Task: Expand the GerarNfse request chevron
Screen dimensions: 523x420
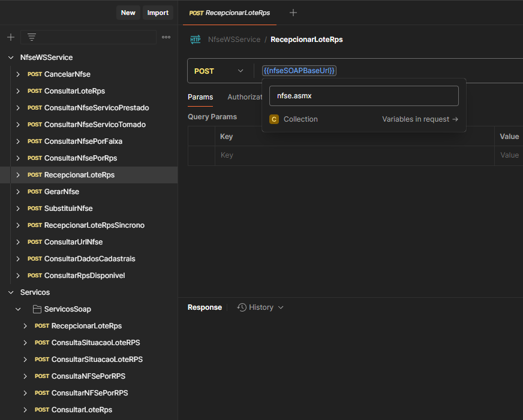Action: (x=18, y=192)
